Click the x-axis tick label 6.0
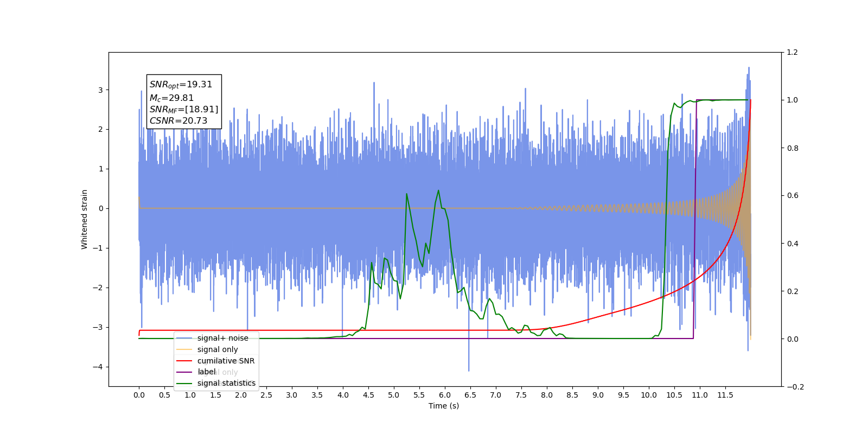 (x=445, y=395)
